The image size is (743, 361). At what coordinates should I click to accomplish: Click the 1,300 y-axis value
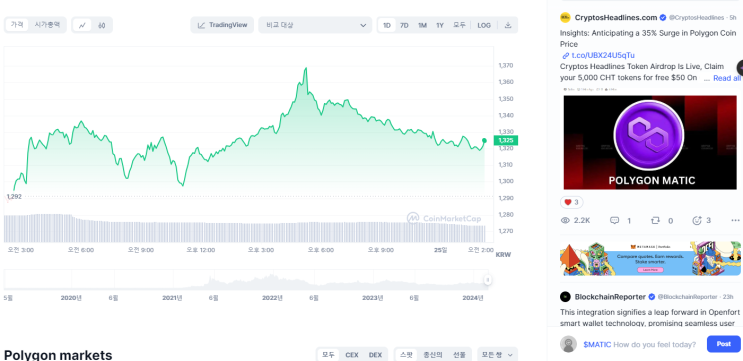[x=506, y=181]
